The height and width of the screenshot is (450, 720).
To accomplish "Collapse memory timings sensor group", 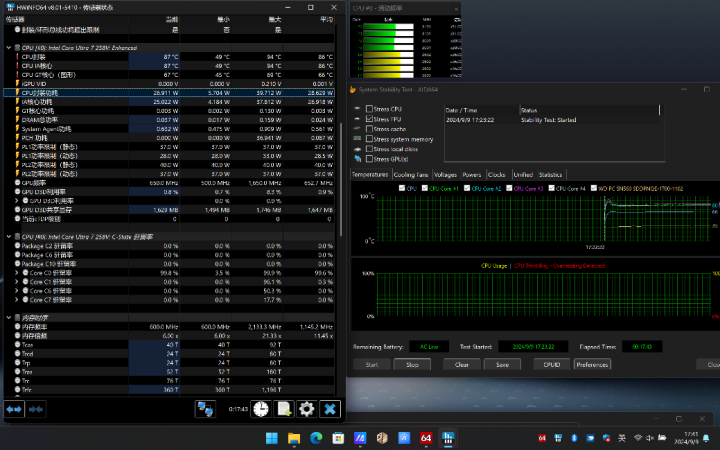I will (9, 318).
